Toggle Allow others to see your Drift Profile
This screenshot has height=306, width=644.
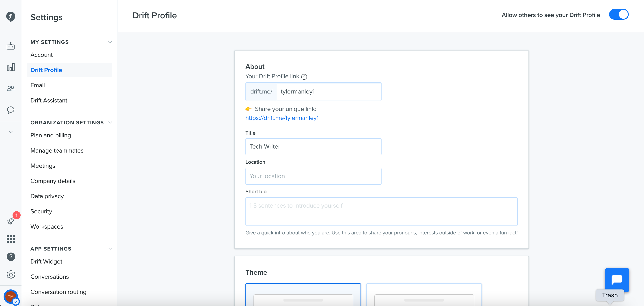click(x=619, y=15)
